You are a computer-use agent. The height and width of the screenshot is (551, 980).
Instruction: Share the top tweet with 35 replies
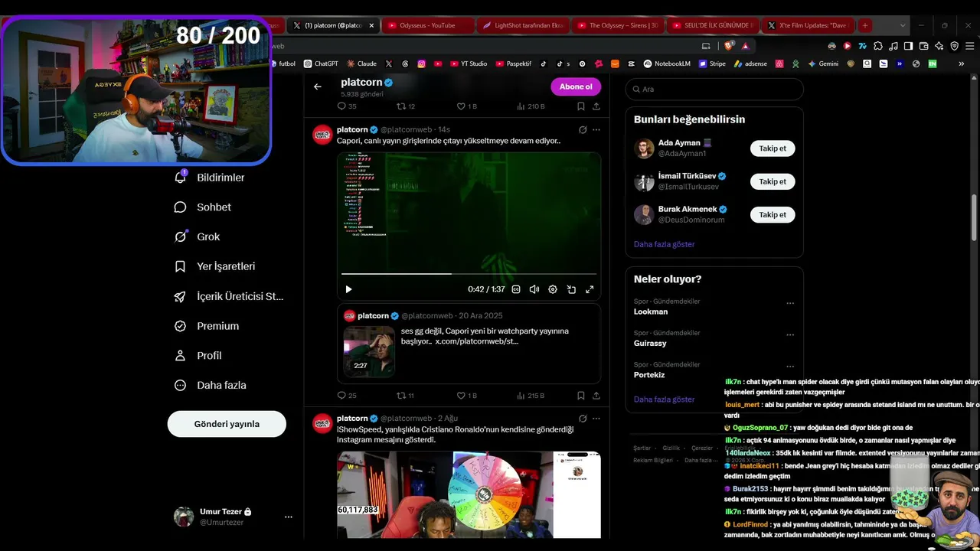pos(596,106)
